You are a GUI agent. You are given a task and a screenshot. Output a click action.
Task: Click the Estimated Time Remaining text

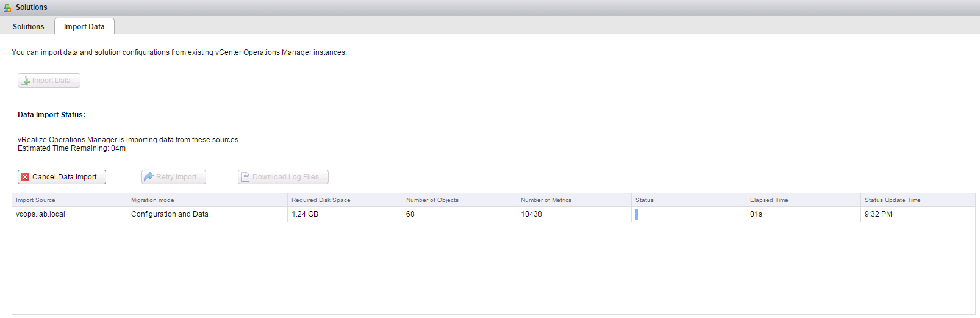71,148
